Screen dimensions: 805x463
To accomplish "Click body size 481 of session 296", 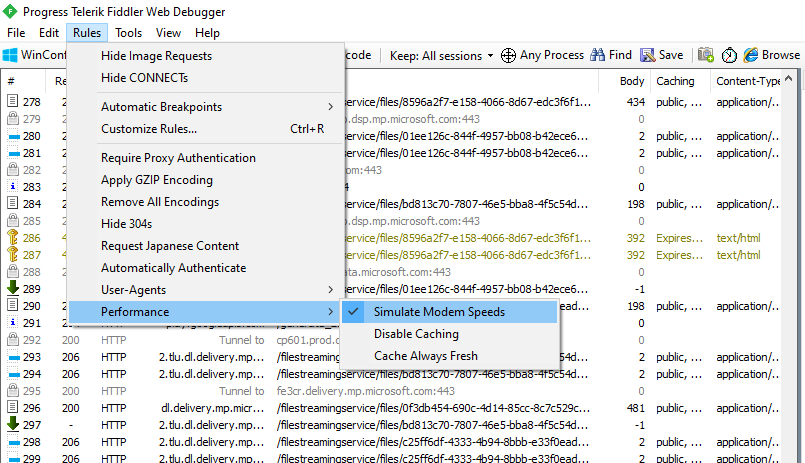I will tap(636, 408).
